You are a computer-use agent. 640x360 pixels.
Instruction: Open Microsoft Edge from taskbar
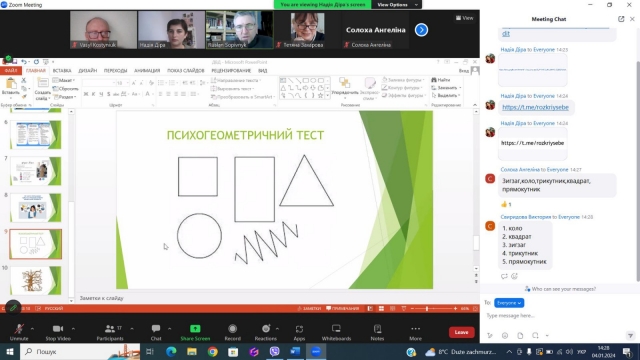[171, 351]
